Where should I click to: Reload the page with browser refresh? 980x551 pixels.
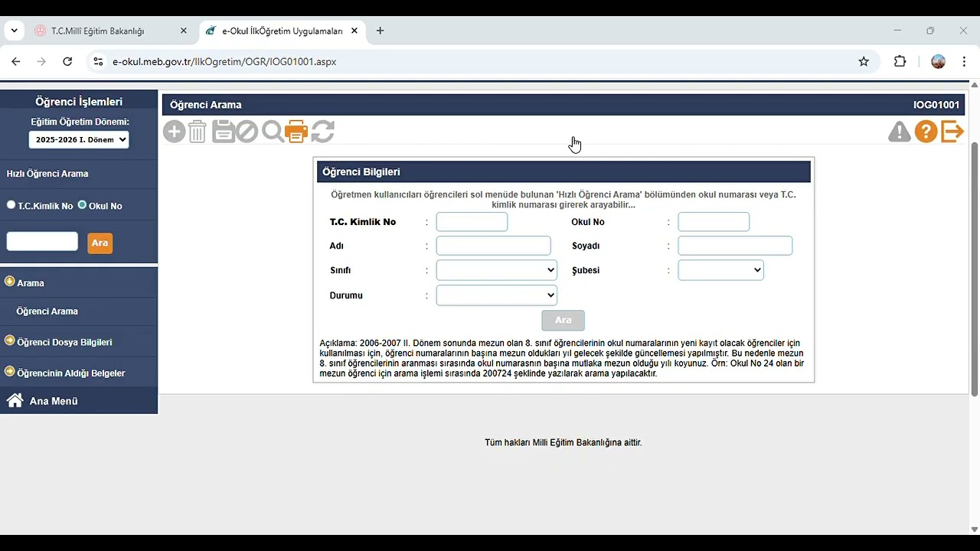tap(67, 61)
